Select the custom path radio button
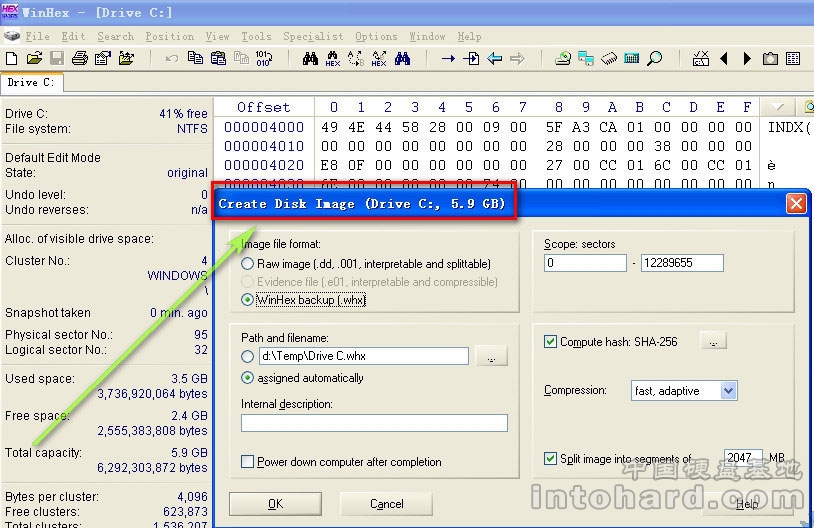The height and width of the screenshot is (528, 814). pos(247,356)
